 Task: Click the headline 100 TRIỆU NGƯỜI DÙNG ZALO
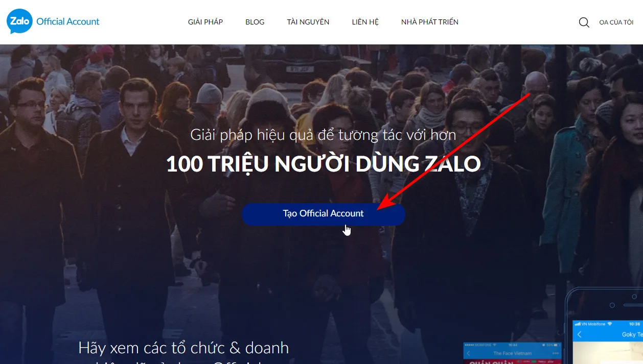324,164
